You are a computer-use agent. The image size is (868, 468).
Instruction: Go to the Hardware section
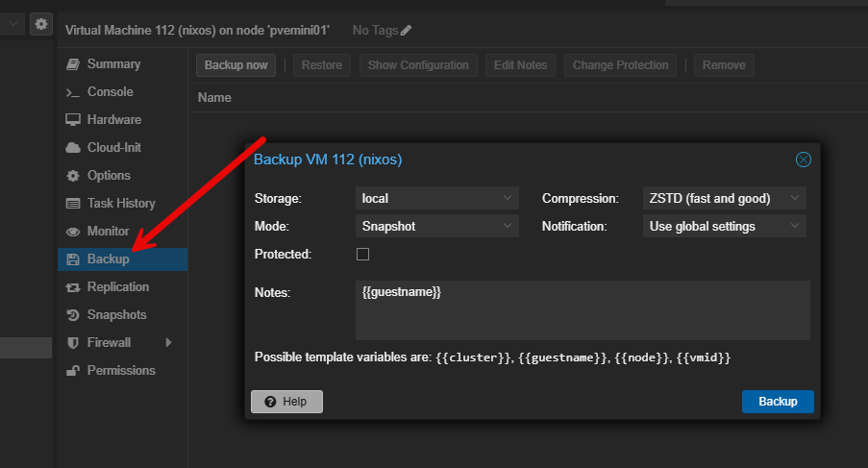[122, 119]
